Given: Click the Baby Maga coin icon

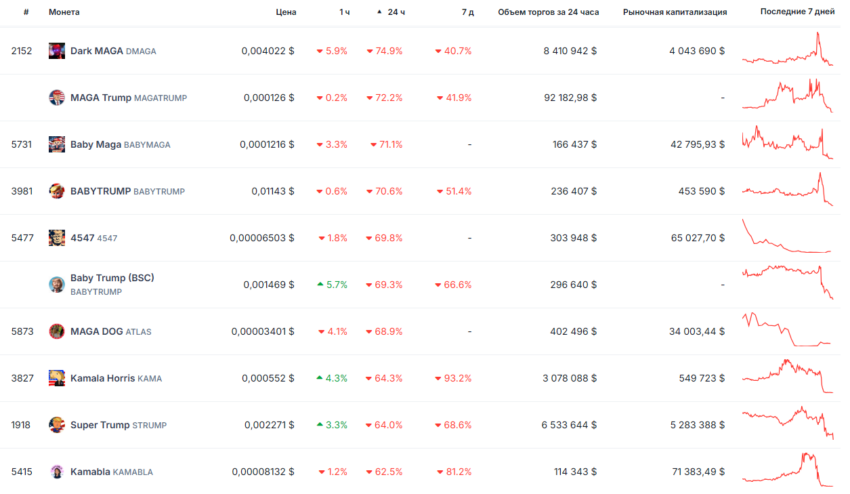Looking at the screenshot, I should (x=56, y=144).
